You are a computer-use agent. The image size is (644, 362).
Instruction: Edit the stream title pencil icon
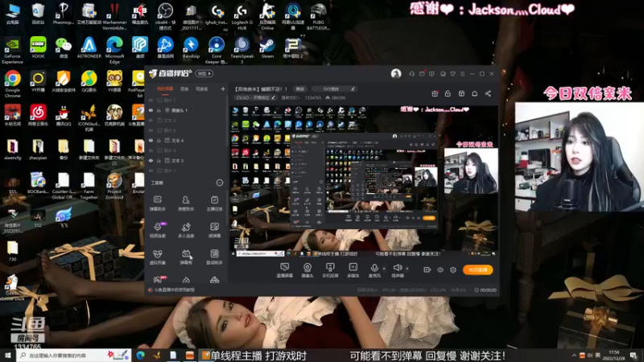353,88
